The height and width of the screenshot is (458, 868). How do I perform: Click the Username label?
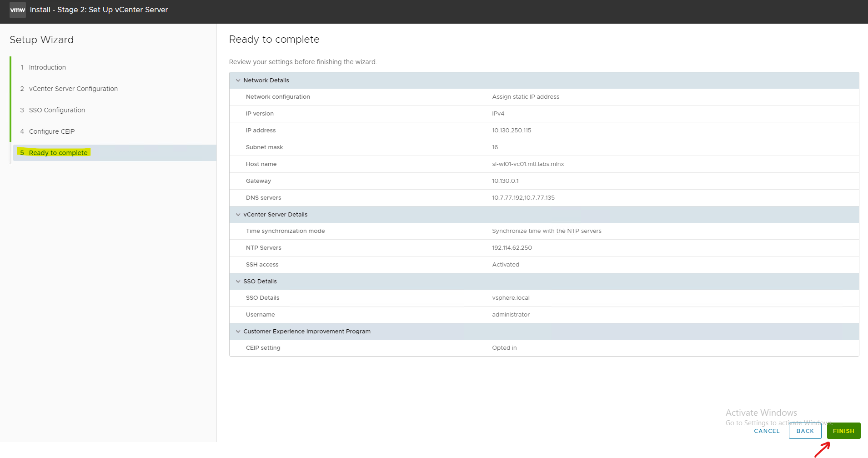(x=260, y=315)
